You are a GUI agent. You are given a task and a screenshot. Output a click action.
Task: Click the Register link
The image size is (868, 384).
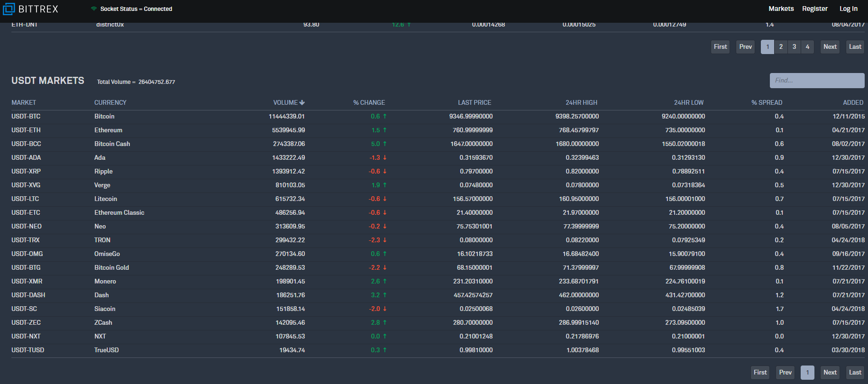(x=814, y=9)
